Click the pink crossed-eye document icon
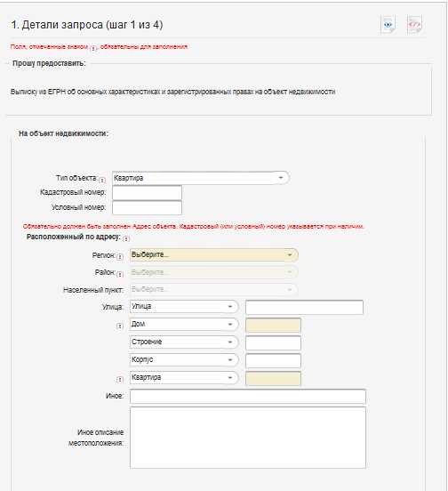 point(415,24)
